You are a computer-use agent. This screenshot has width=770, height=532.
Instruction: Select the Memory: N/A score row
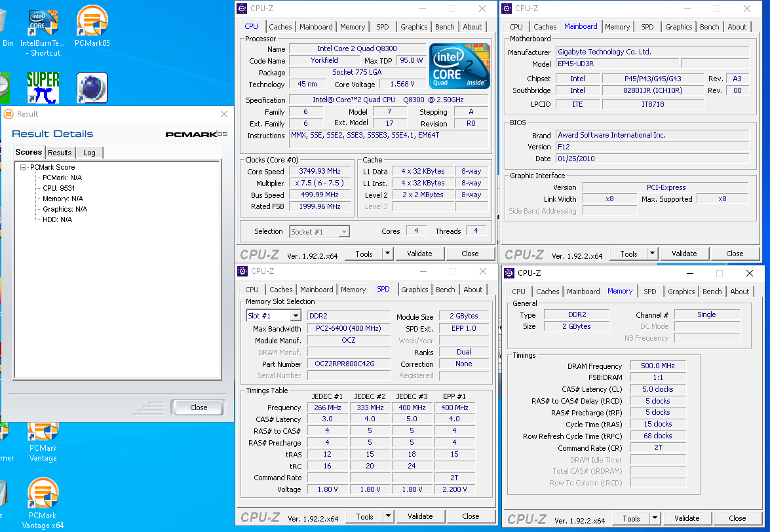[x=63, y=199]
